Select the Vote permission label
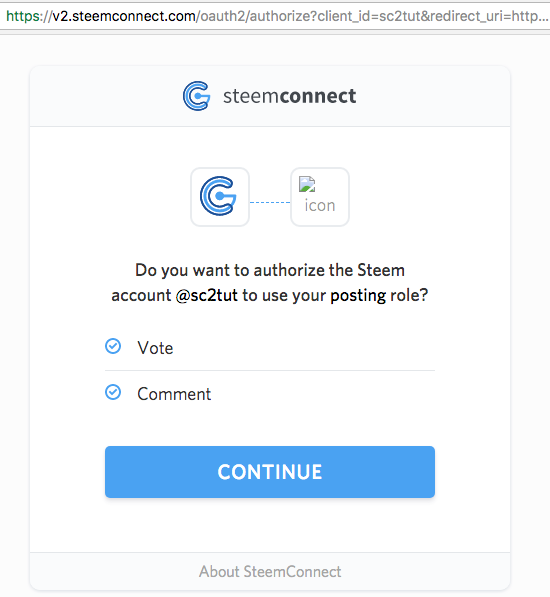 155,348
